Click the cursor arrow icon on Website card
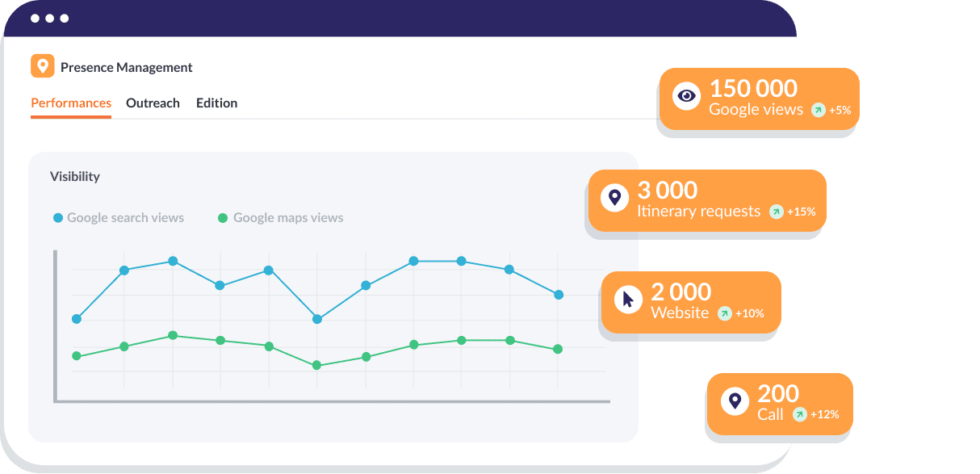Screen dimensions: 980x474 627,300
